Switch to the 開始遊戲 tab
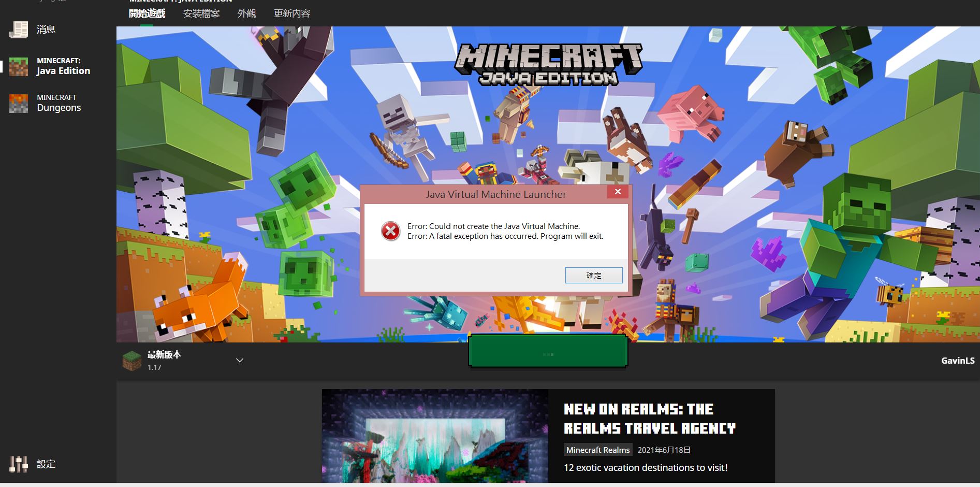Image resolution: width=980 pixels, height=487 pixels. [x=147, y=13]
